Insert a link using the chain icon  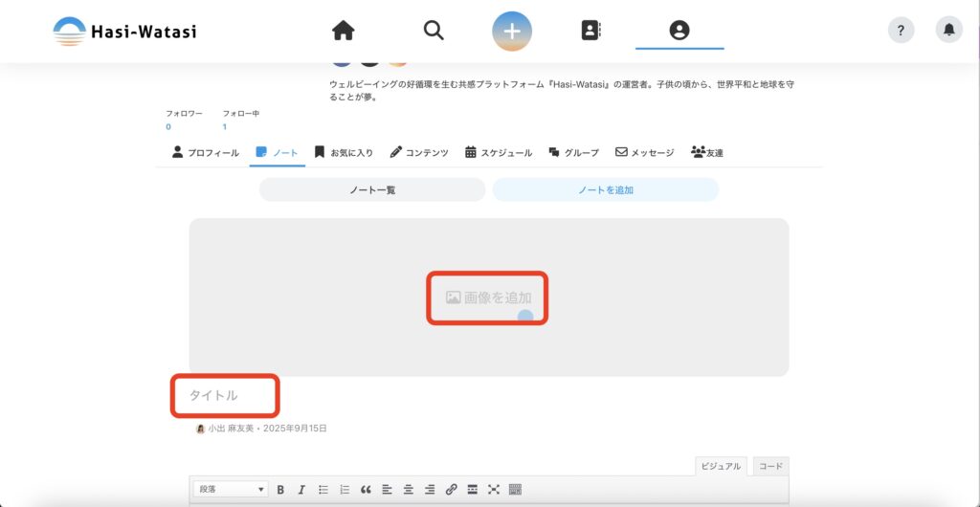click(451, 490)
